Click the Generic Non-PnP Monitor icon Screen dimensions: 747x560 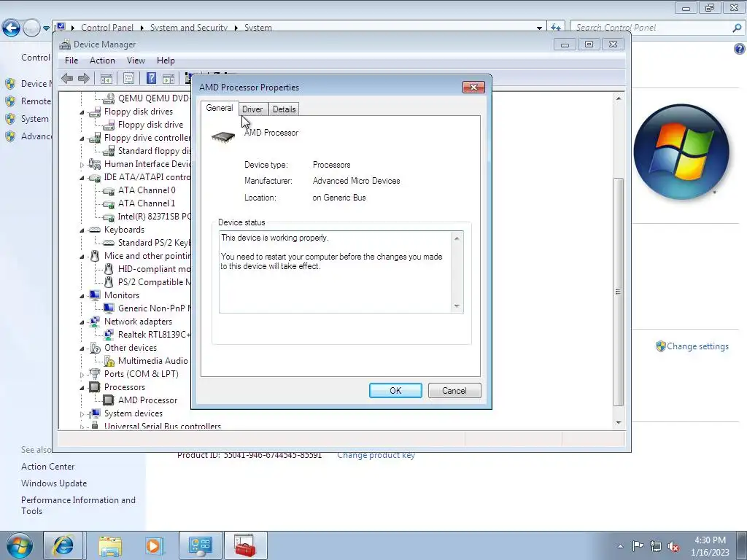pos(109,308)
